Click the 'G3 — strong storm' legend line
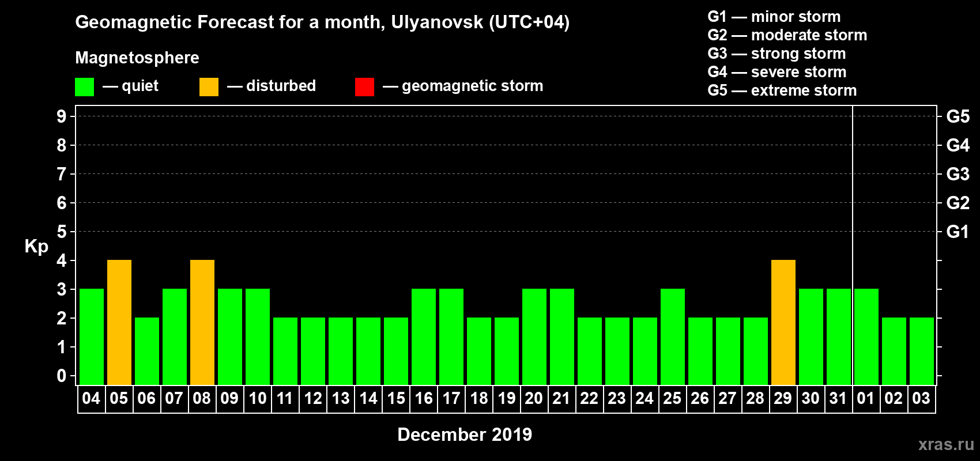Image resolution: width=980 pixels, height=461 pixels. [x=777, y=54]
